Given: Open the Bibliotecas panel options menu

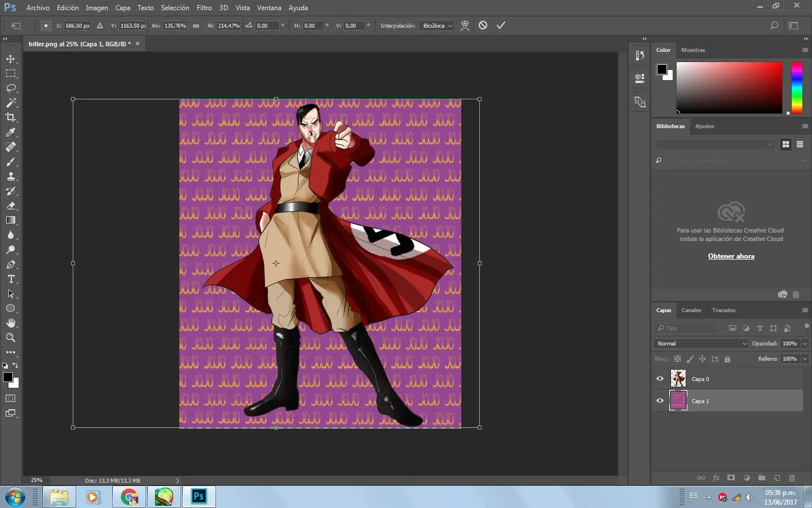Looking at the screenshot, I should (805, 126).
